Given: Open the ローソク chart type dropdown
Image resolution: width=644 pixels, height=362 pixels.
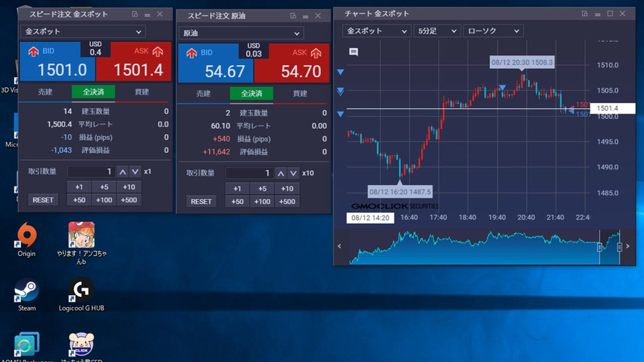Looking at the screenshot, I should point(493,31).
